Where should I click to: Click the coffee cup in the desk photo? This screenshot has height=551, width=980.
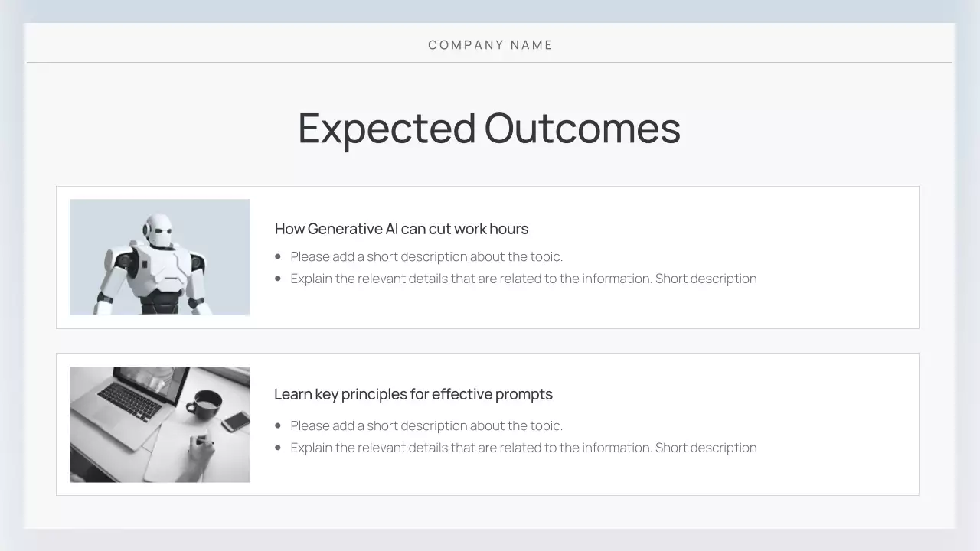(204, 403)
